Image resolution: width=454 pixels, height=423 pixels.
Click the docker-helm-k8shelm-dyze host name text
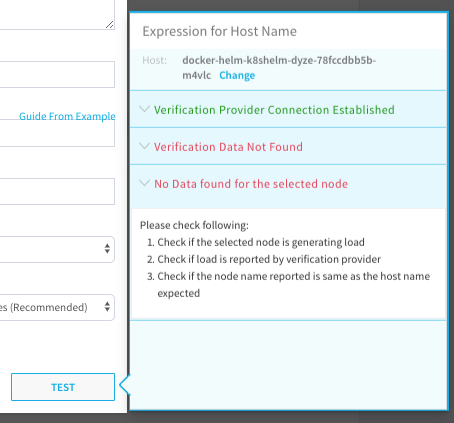[x=279, y=68]
